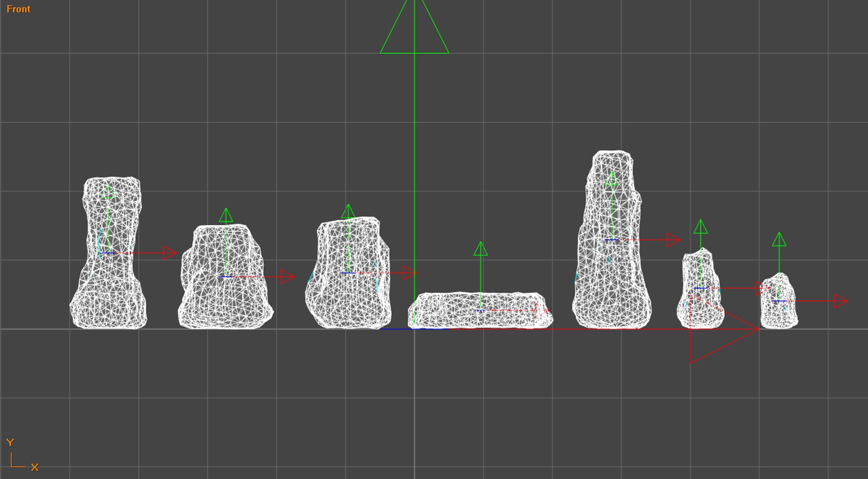This screenshot has width=868, height=479.
Task: Click green Y arrow atop squat second rock
Action: [x=226, y=215]
